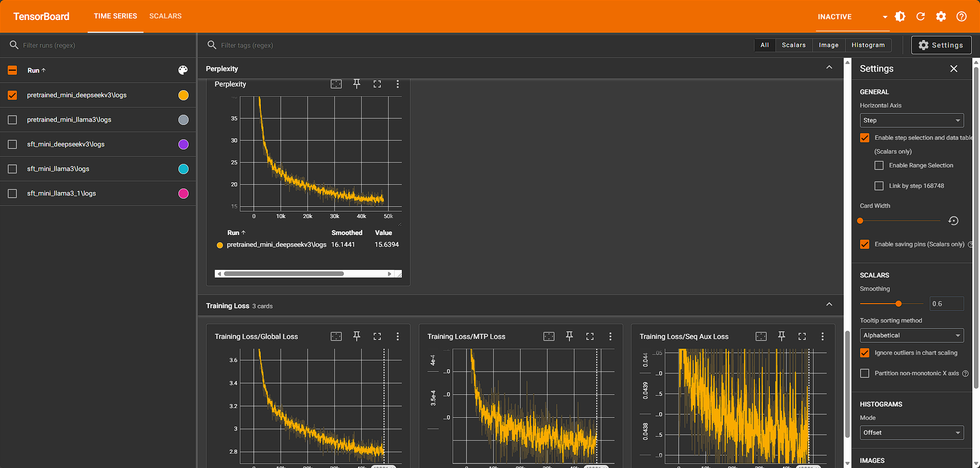This screenshot has width=980, height=468.
Task: Open run color palette icon
Action: [183, 70]
